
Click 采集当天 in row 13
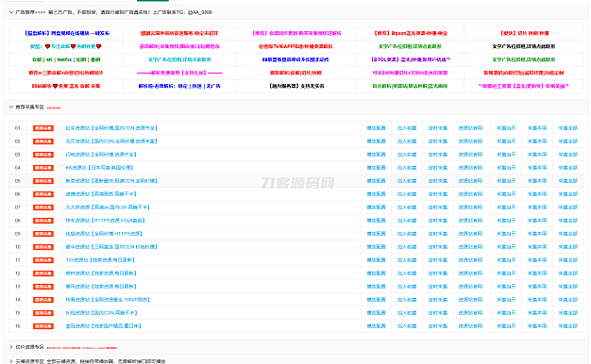coord(506,287)
